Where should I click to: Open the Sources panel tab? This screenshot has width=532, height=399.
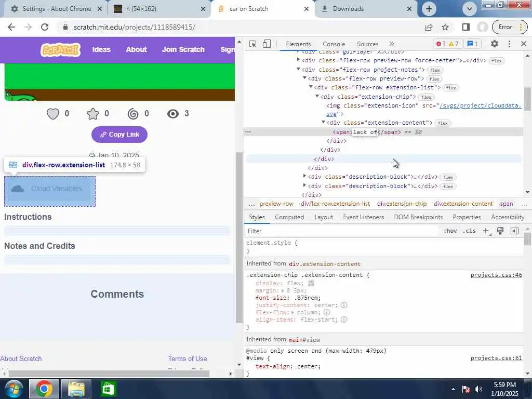pyautogui.click(x=367, y=44)
